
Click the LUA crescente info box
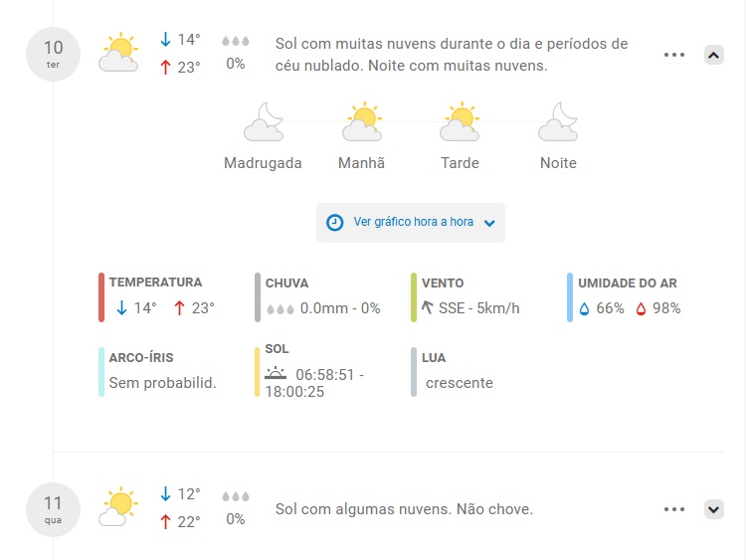pyautogui.click(x=452, y=371)
